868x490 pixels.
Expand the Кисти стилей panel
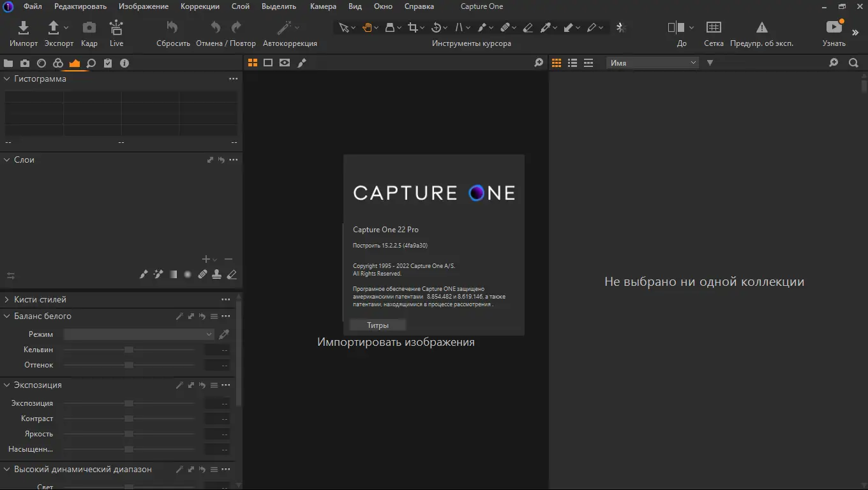point(6,299)
